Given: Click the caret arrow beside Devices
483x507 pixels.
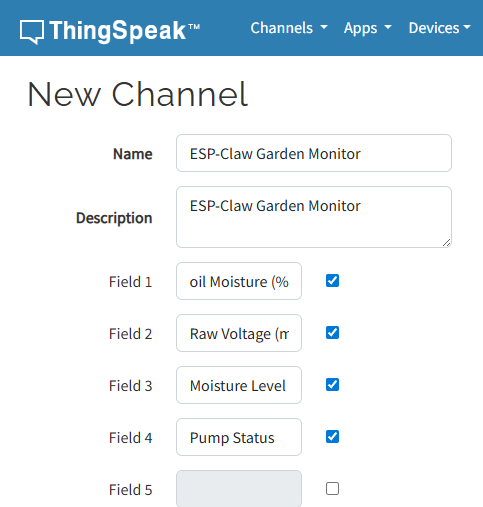Looking at the screenshot, I should click(467, 27).
